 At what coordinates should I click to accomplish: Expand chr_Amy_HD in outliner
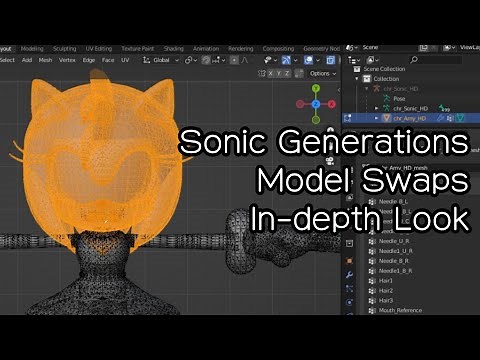(x=377, y=118)
